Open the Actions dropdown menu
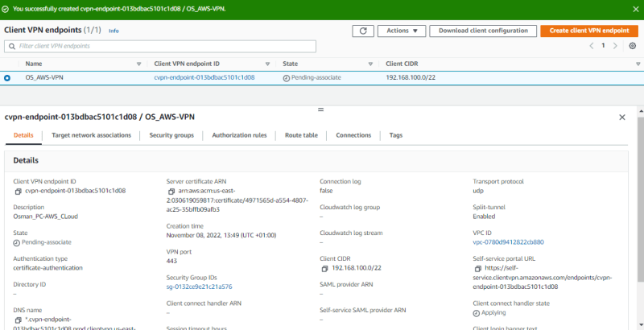The height and width of the screenshot is (330, 644). point(401,31)
